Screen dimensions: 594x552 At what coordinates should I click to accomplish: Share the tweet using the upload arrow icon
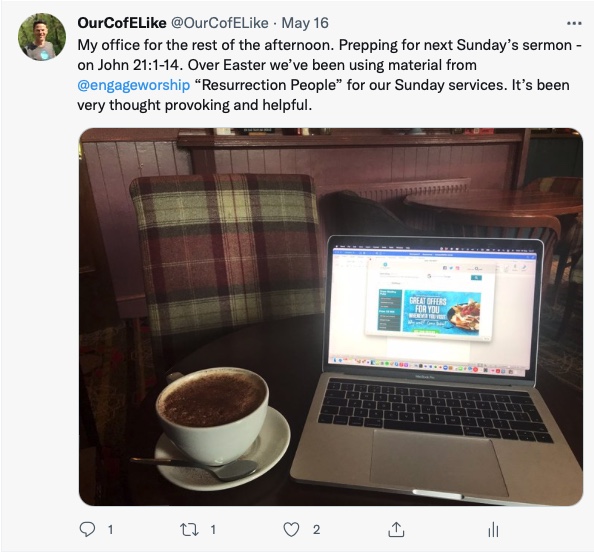coord(396,530)
